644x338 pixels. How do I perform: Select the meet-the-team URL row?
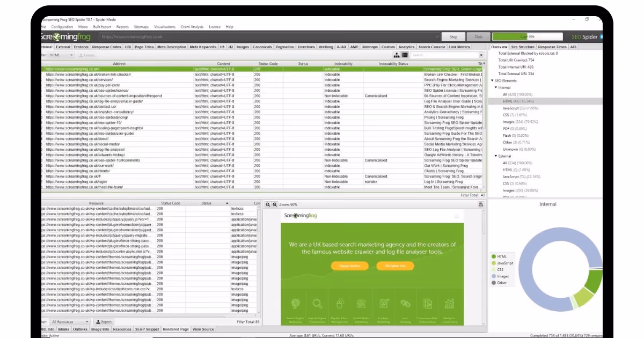[262, 187]
